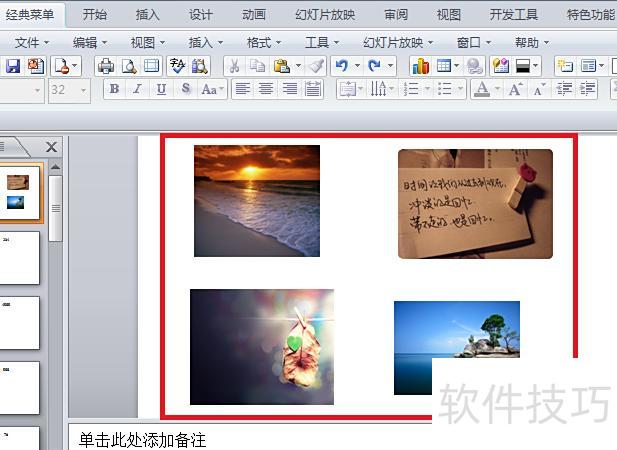The height and width of the screenshot is (450, 617).
Task: Click the Paste clipboard icon
Action: coord(282,66)
